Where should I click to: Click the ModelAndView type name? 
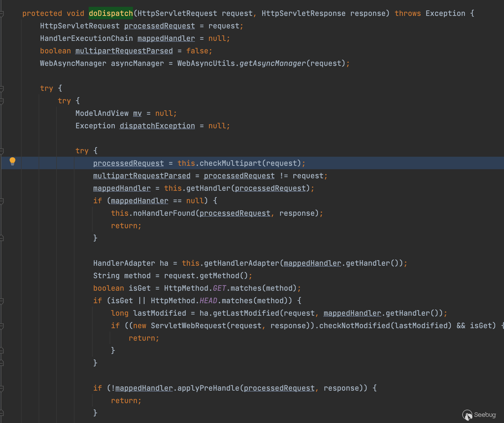(x=102, y=113)
